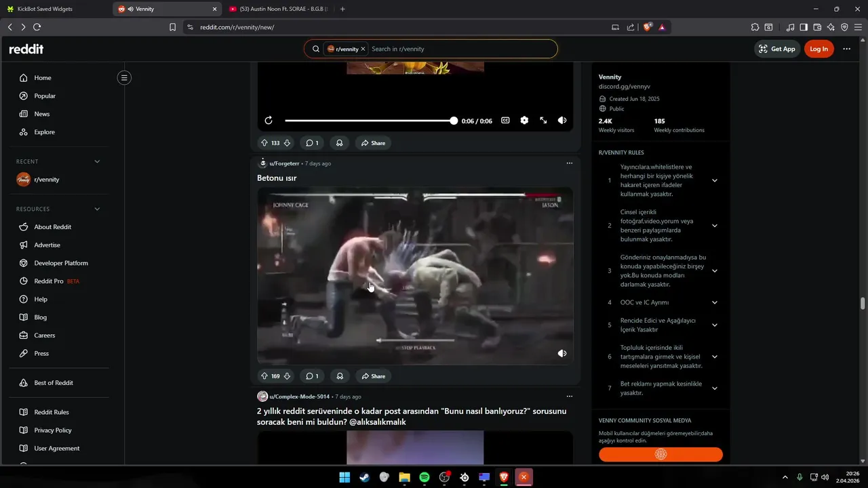Open Brave Shields lion icon
Image resolution: width=868 pixels, height=488 pixels.
click(x=648, y=27)
